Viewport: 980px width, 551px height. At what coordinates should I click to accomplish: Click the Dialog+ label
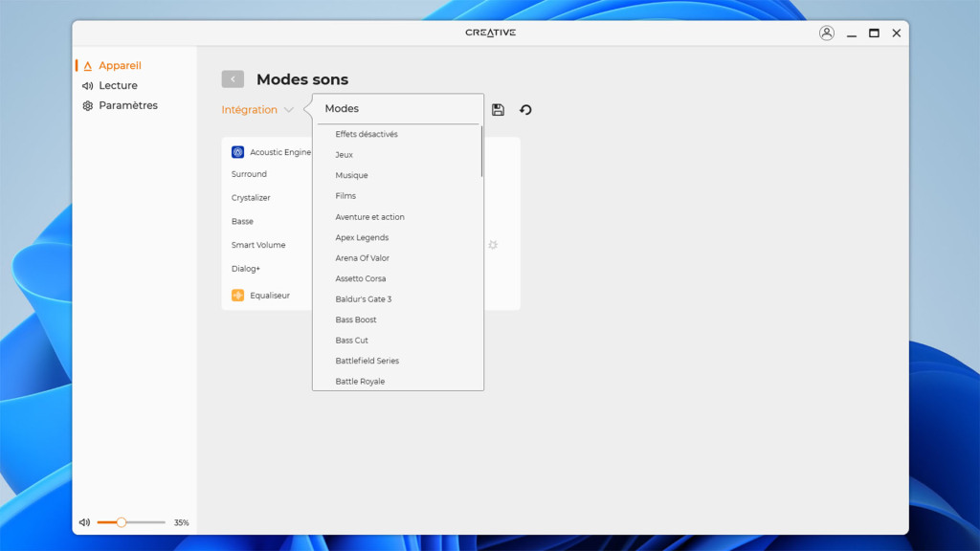[246, 269]
